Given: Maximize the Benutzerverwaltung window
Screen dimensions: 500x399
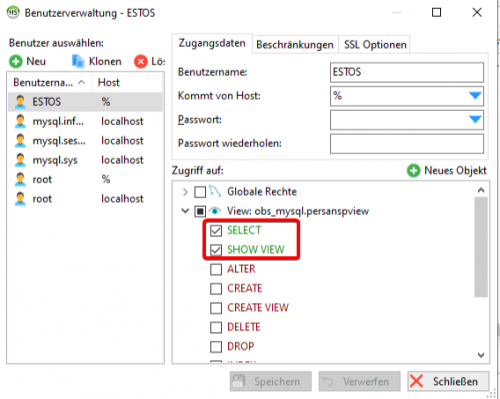Looking at the screenshot, I should click(437, 13).
